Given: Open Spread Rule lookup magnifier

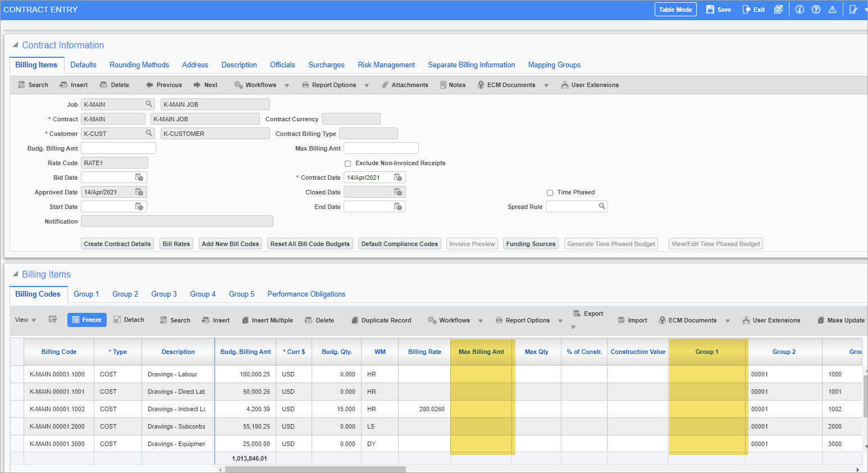Looking at the screenshot, I should 602,206.
